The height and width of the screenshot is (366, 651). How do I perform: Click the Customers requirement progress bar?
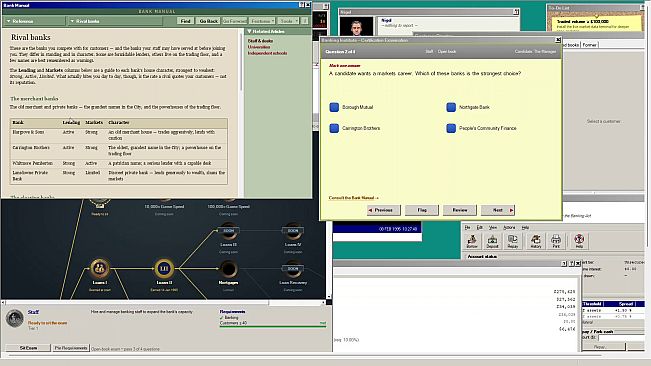click(273, 327)
